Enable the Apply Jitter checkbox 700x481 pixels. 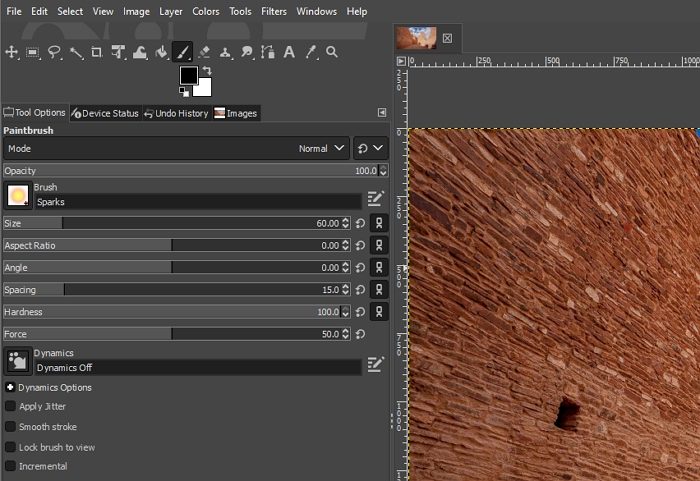pos(11,407)
